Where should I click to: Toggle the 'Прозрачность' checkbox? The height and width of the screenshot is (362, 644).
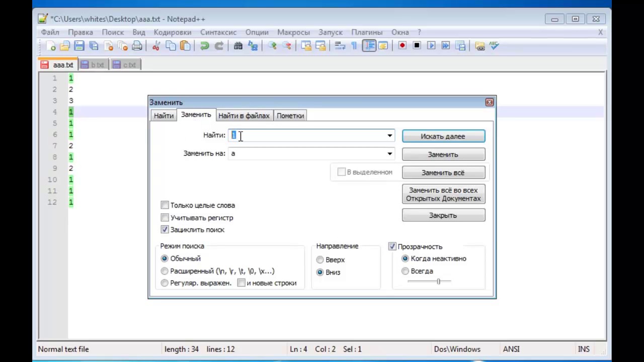pyautogui.click(x=392, y=246)
